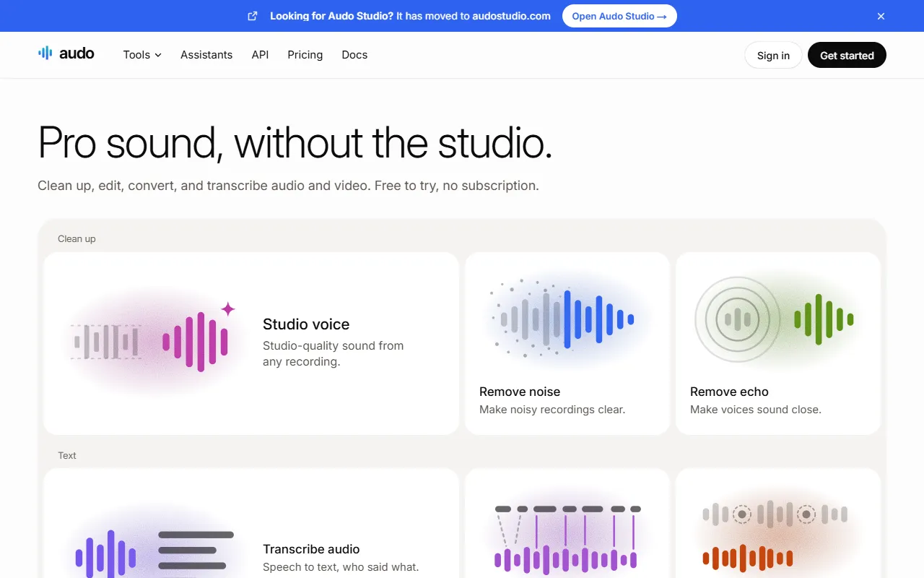This screenshot has width=924, height=578.
Task: Click the Open Audo Studio button
Action: coord(619,16)
